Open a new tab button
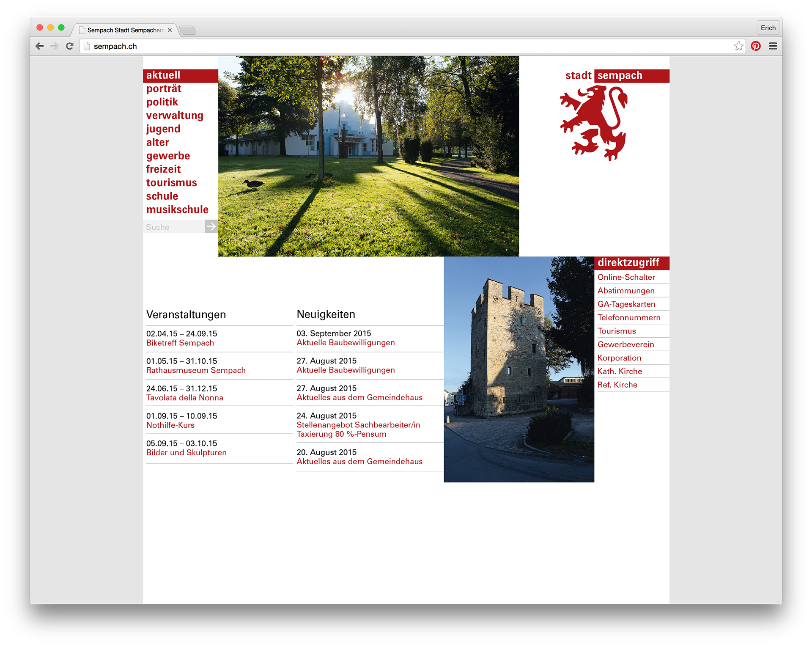 point(187,30)
